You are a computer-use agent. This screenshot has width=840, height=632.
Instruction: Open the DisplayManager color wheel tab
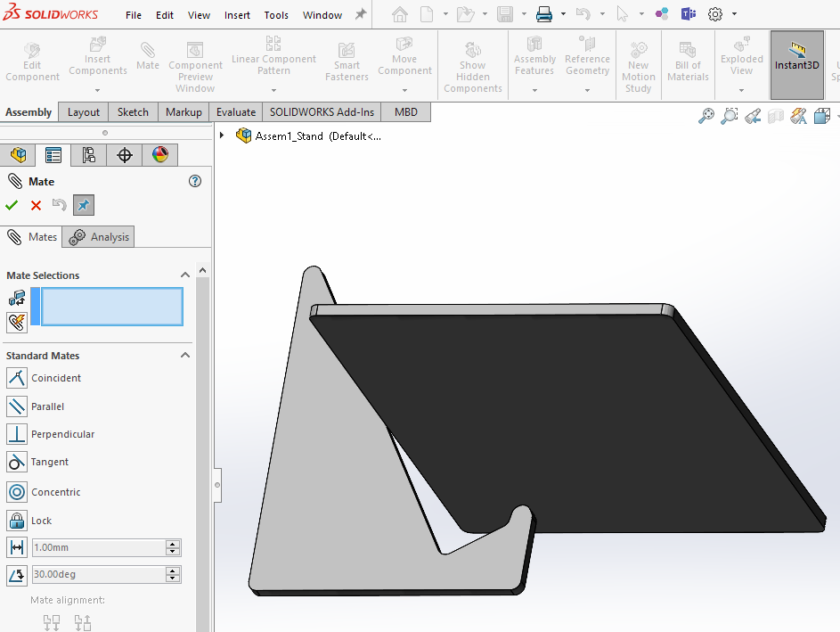pos(159,155)
